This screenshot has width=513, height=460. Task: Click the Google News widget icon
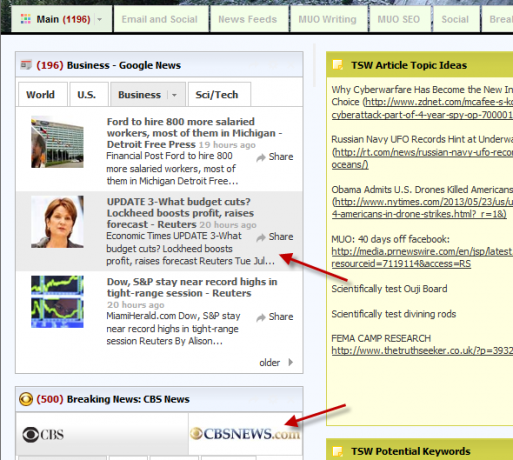26,65
